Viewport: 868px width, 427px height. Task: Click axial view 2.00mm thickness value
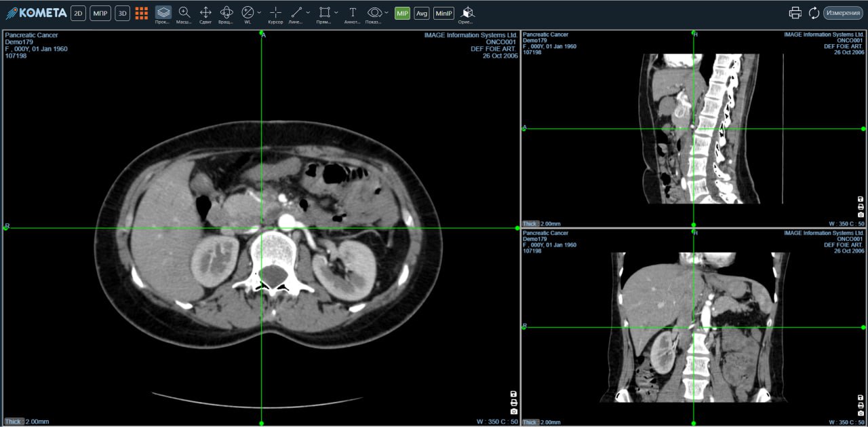[x=37, y=422]
